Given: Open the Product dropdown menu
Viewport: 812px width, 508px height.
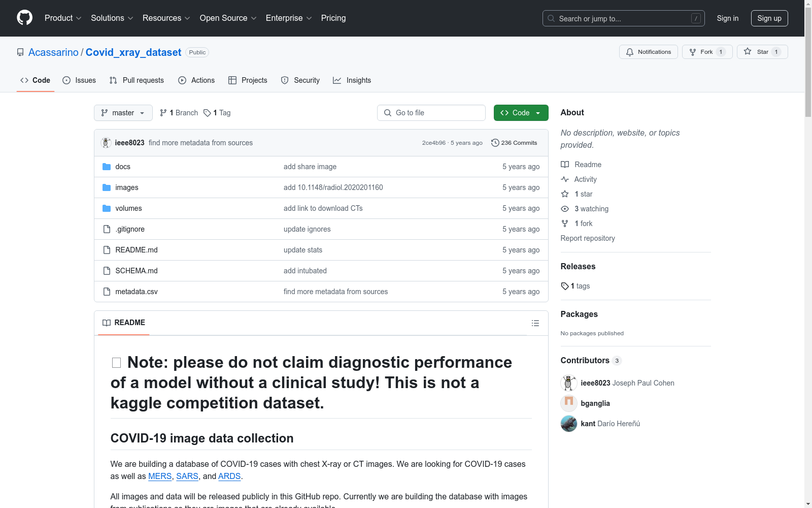Looking at the screenshot, I should [63, 18].
